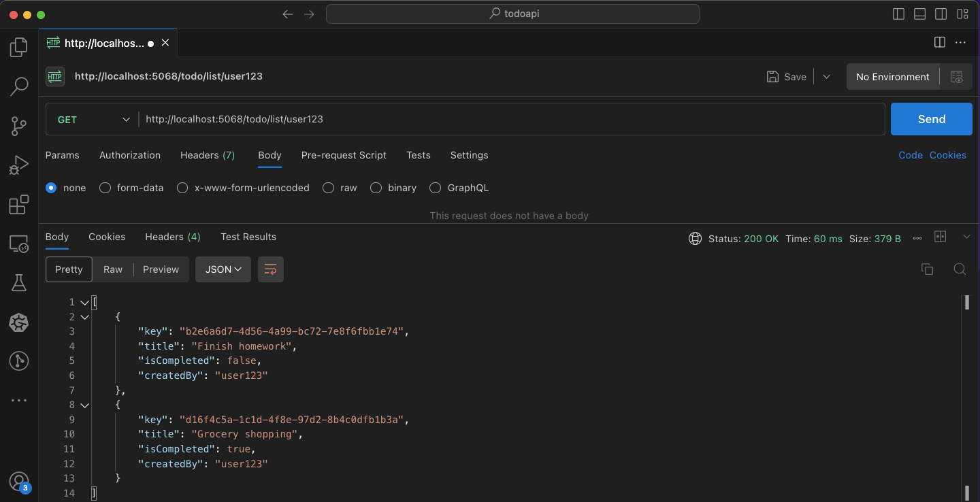The image size is (980, 502).
Task: Collapse the object at line 2
Action: click(84, 317)
